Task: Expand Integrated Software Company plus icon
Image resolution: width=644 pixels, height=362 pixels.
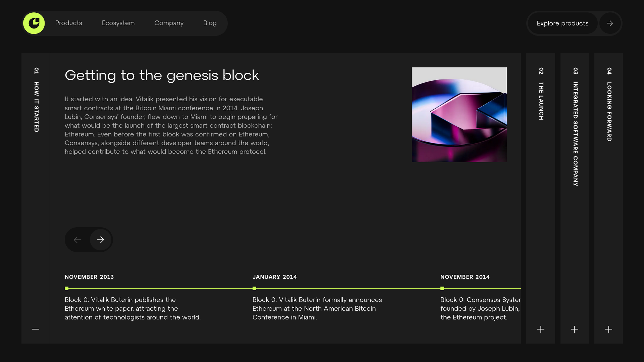Action: (575, 329)
